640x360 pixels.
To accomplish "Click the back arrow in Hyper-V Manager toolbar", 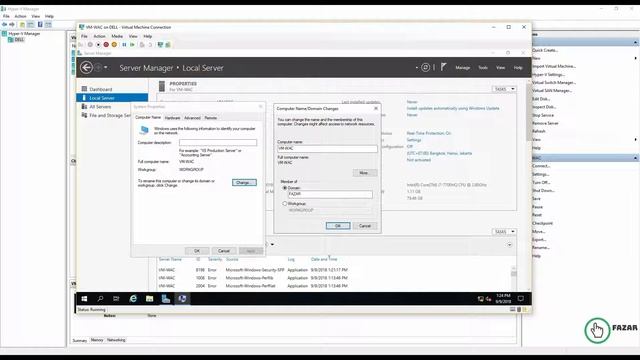I will (x=4, y=24).
